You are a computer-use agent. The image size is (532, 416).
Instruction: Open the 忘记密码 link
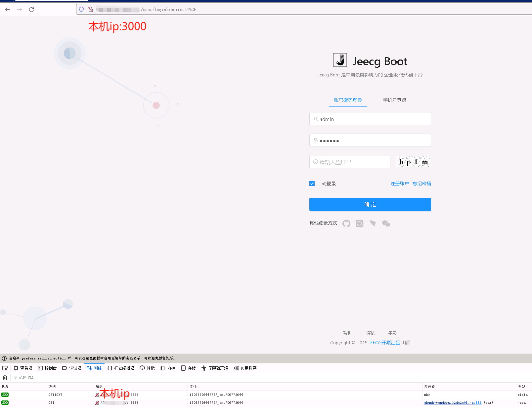421,184
